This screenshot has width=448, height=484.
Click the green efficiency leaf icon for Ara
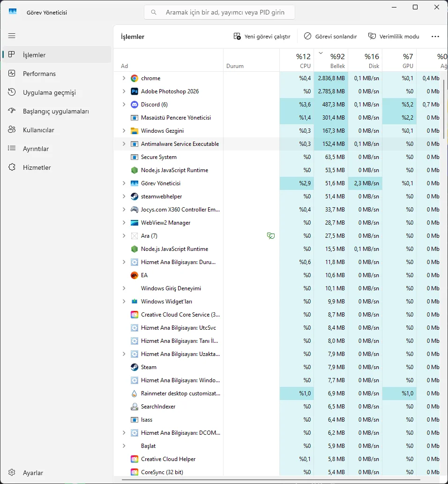[x=270, y=236]
